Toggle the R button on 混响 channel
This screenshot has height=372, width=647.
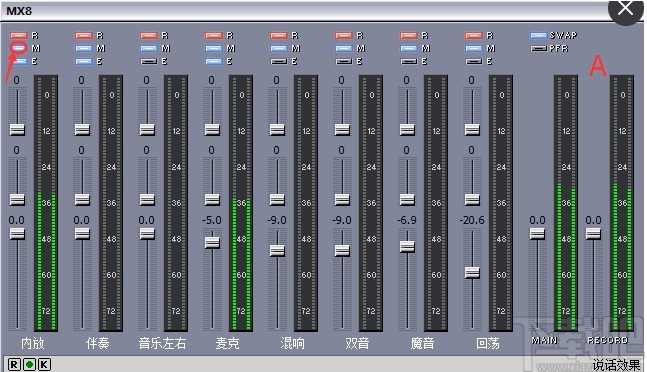279,35
